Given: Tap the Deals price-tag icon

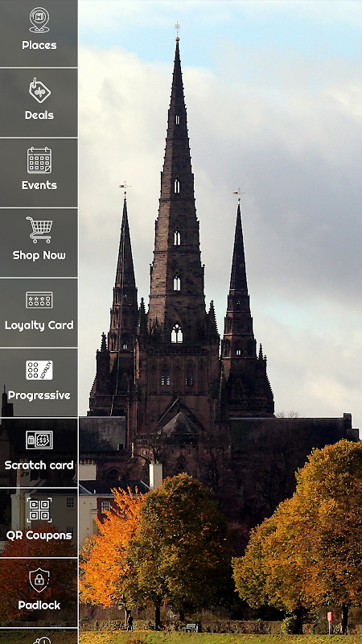Looking at the screenshot, I should click(39, 90).
